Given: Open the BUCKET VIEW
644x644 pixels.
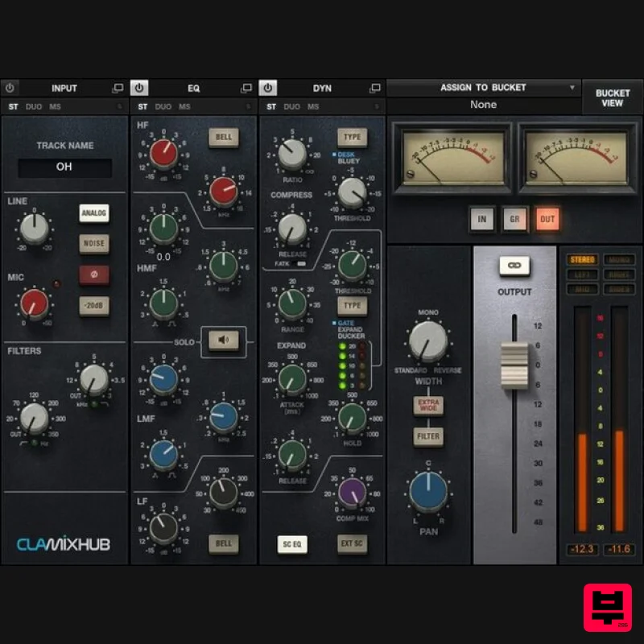Looking at the screenshot, I should 613,97.
